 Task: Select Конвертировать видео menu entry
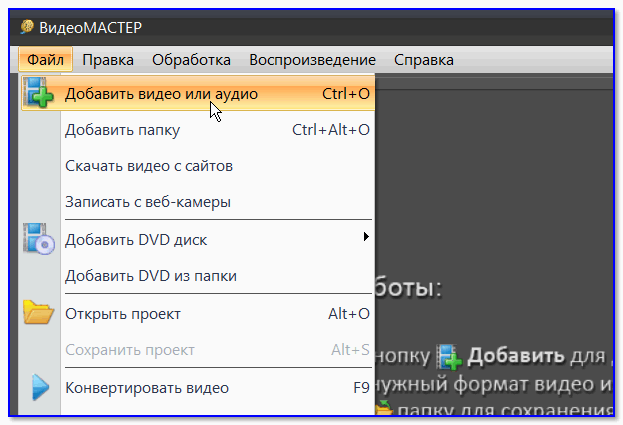(198, 388)
